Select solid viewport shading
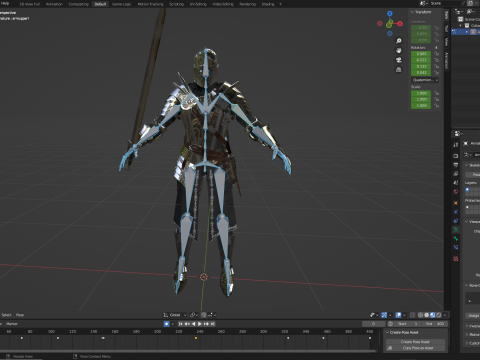This screenshot has width=480, height=360. 426,315
